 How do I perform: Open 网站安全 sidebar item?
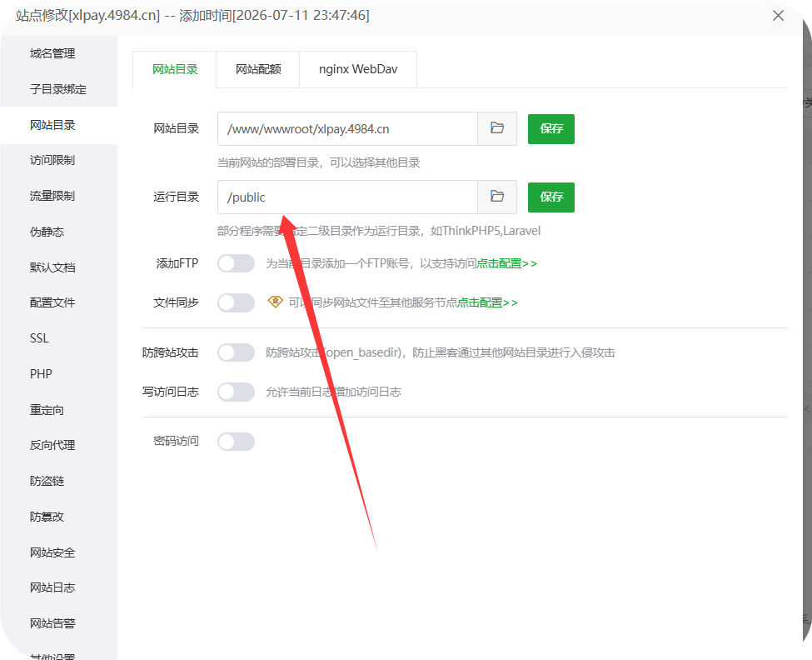pos(52,552)
